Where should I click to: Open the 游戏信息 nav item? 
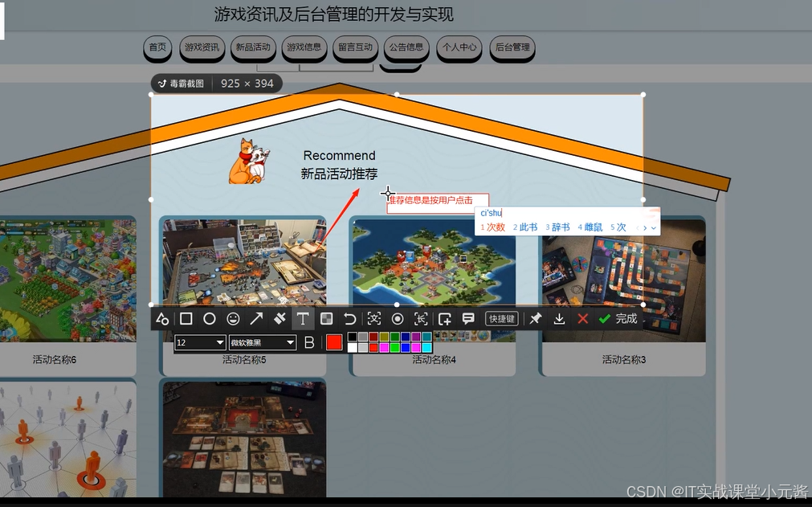click(304, 47)
